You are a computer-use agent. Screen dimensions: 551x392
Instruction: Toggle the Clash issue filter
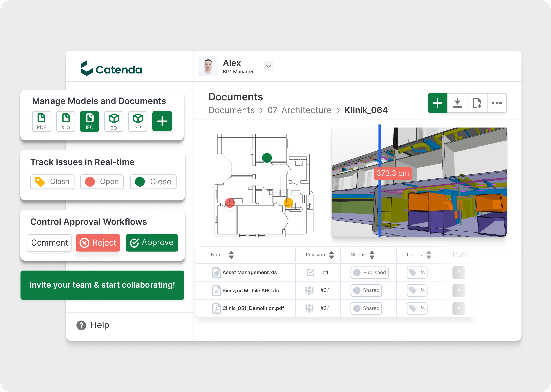click(52, 182)
